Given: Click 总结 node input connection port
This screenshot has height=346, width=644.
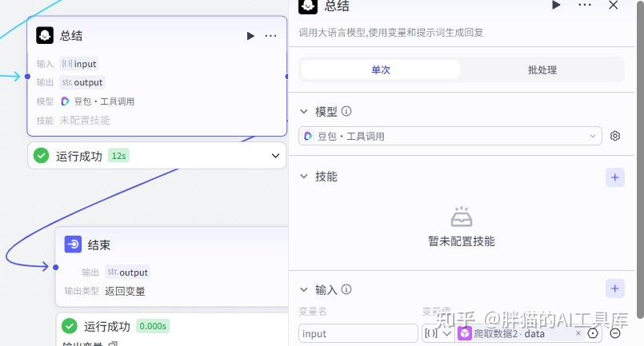Looking at the screenshot, I should (27, 77).
